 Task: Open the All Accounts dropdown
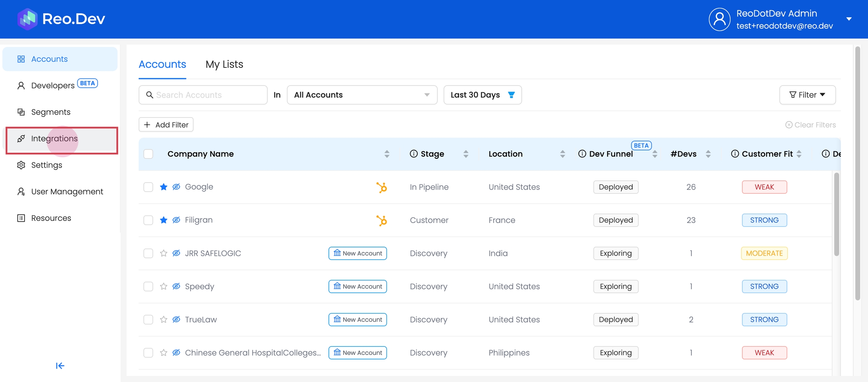(362, 95)
